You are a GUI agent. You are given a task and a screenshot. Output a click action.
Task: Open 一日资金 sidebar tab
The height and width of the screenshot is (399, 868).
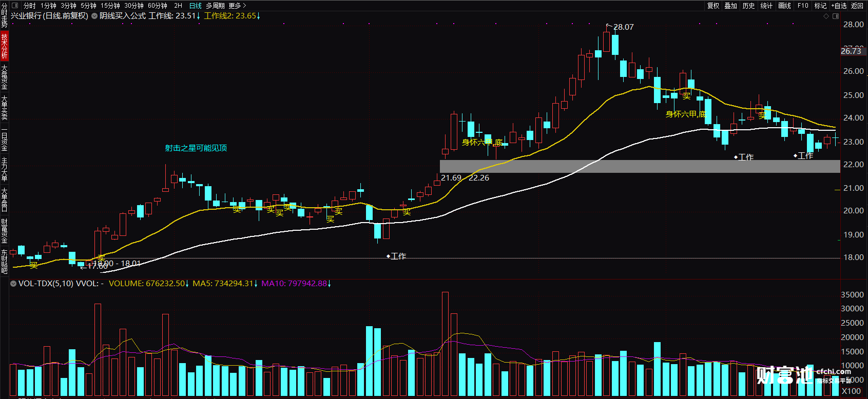[4, 138]
